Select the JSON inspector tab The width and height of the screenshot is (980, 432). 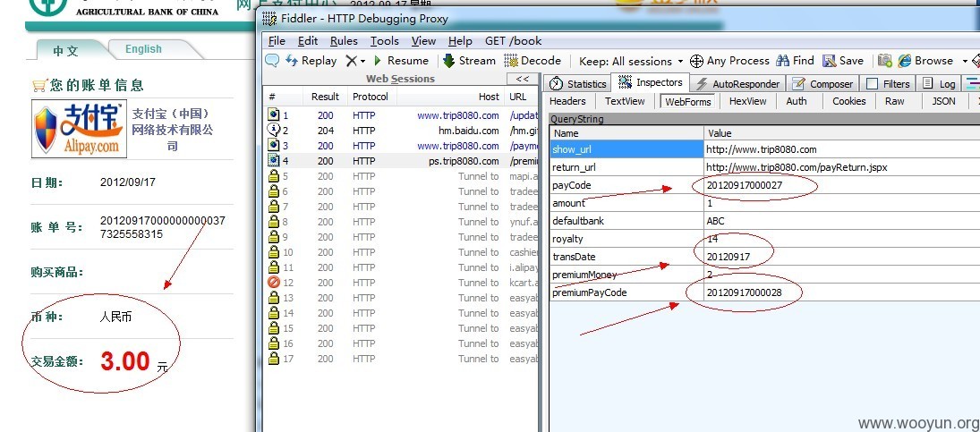(x=943, y=101)
